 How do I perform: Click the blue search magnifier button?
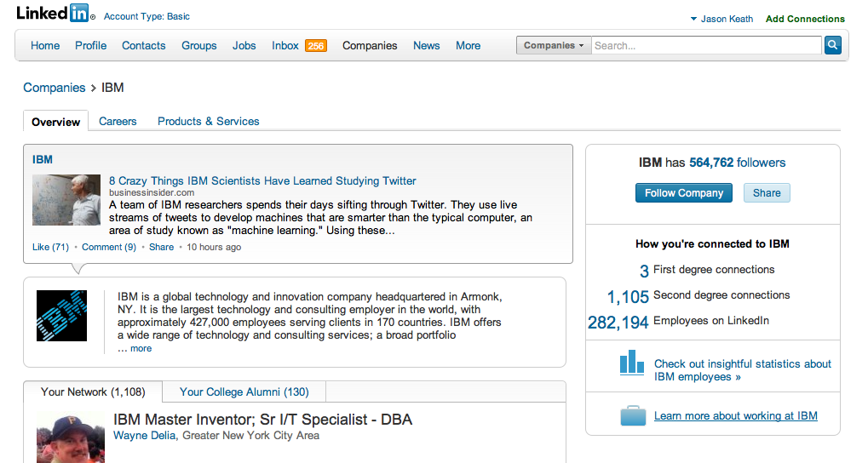coord(832,45)
